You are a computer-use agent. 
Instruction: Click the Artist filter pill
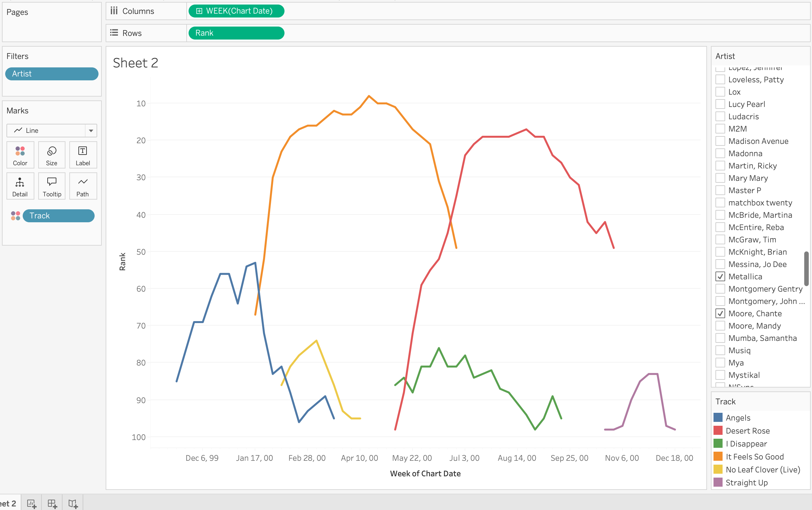pyautogui.click(x=52, y=74)
